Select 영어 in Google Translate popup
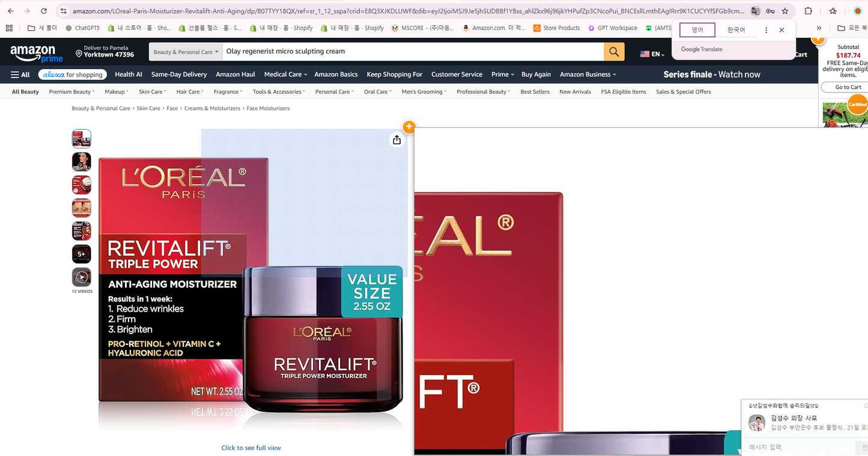Viewport: 868px width, 456px height. (x=697, y=30)
